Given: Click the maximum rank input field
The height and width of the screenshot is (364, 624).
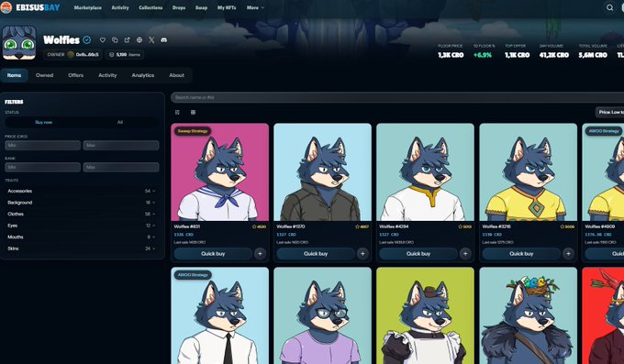Looking at the screenshot, I should [121, 167].
